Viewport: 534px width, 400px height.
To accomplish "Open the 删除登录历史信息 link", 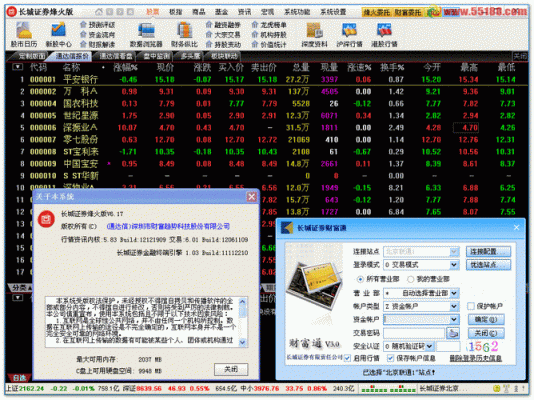I will pos(475,358).
